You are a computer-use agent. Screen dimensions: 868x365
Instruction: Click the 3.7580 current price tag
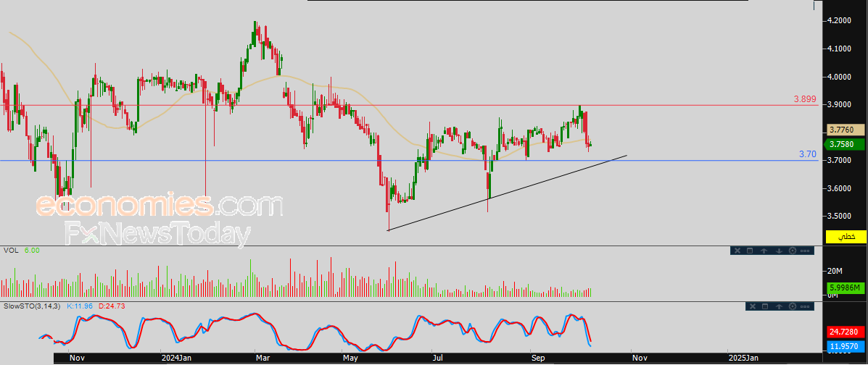click(x=846, y=144)
